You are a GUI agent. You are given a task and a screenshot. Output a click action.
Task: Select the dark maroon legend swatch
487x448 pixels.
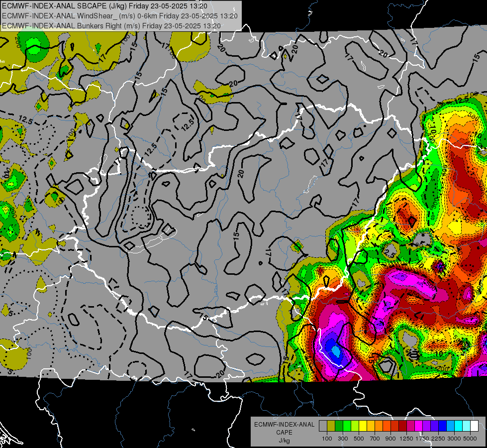point(402,426)
